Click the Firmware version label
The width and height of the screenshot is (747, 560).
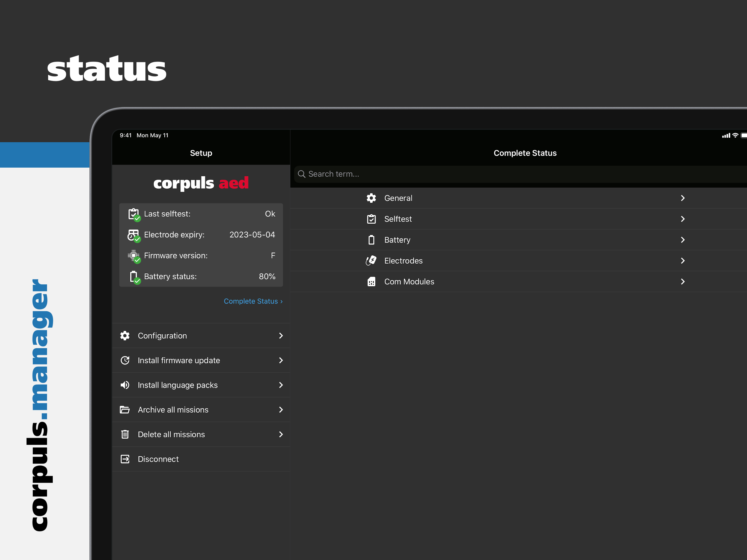176,256
